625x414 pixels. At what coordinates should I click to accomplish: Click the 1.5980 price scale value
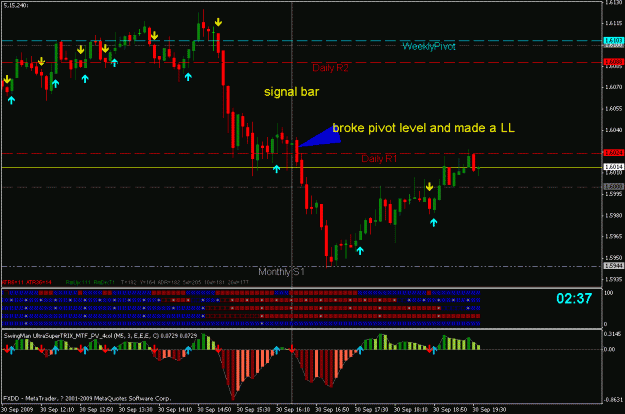613,216
